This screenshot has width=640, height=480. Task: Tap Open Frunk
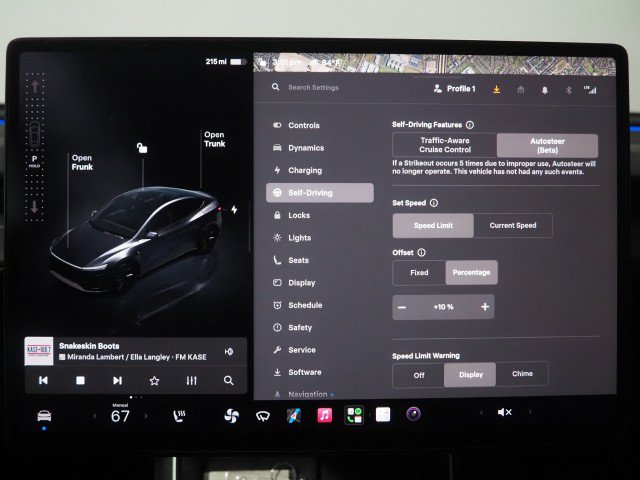[x=82, y=162]
